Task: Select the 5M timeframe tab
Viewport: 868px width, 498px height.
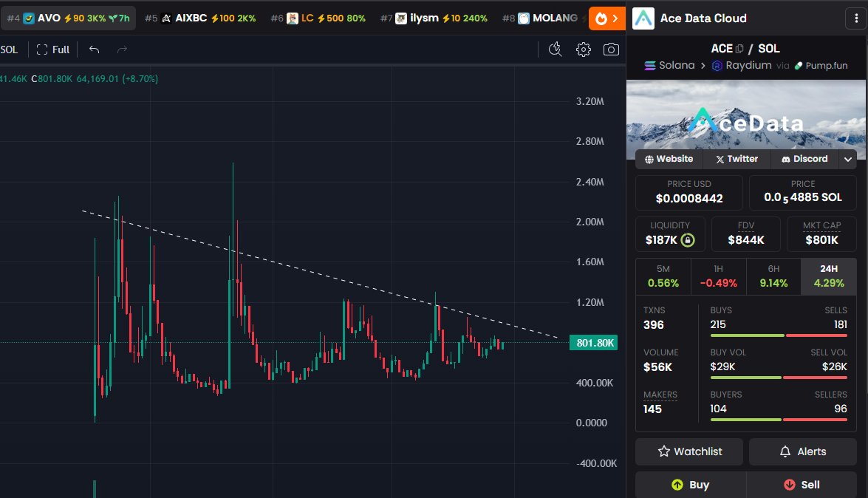Action: [663, 276]
